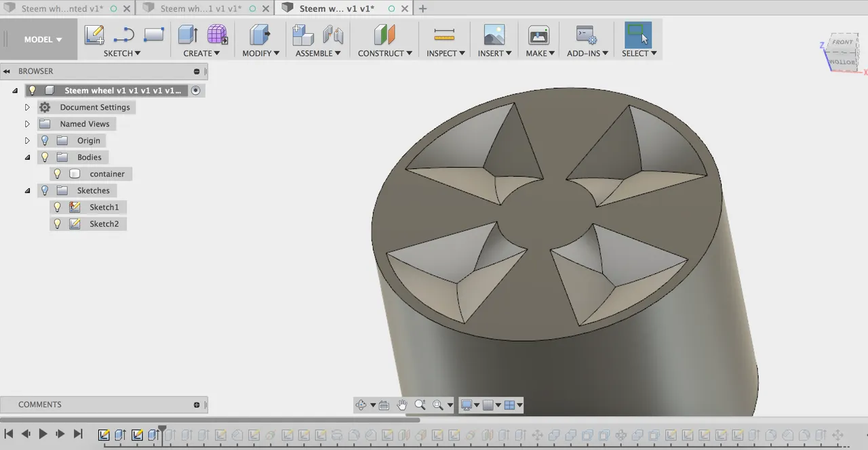Image resolution: width=868 pixels, height=450 pixels.
Task: Open the INSPECT menu
Action: (x=446, y=53)
